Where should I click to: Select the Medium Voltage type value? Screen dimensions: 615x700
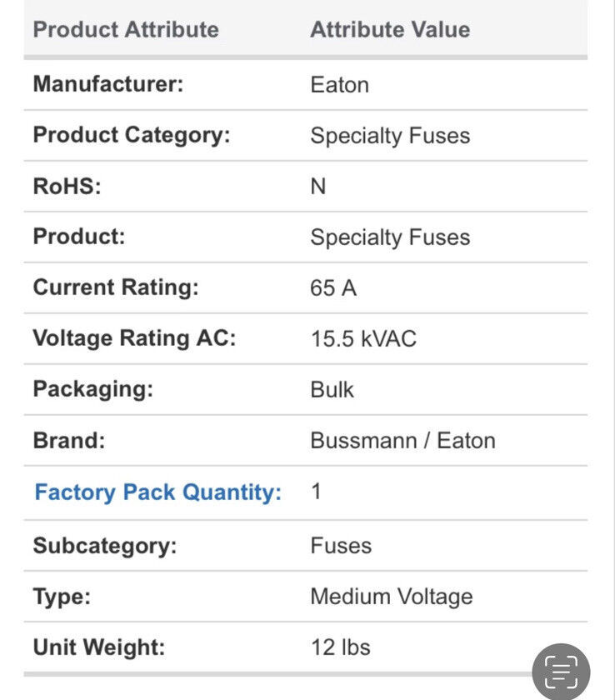pos(392,597)
